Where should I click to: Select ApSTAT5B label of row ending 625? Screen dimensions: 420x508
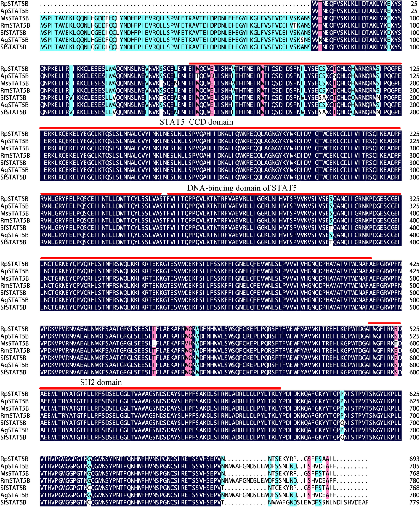[x=15, y=401]
